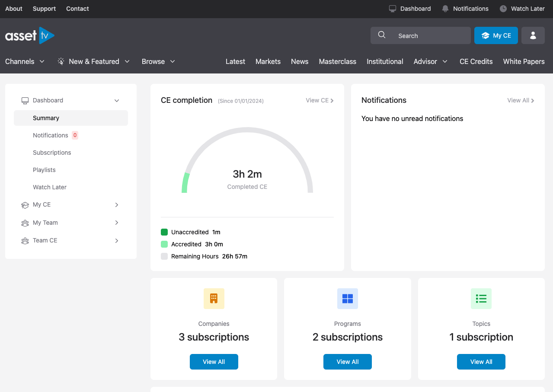
Task: Click View All under Companies subscriptions
Action: click(x=214, y=362)
